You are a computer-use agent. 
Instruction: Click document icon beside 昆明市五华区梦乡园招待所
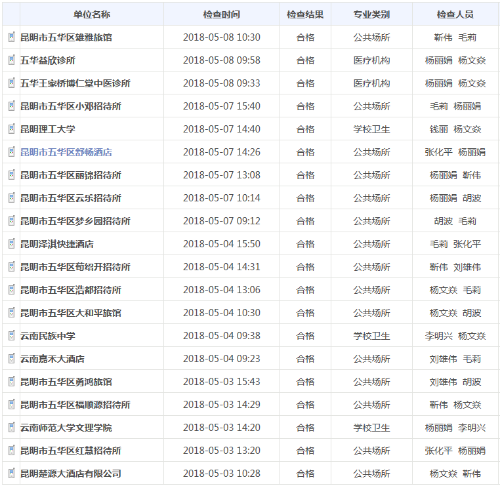(12, 221)
